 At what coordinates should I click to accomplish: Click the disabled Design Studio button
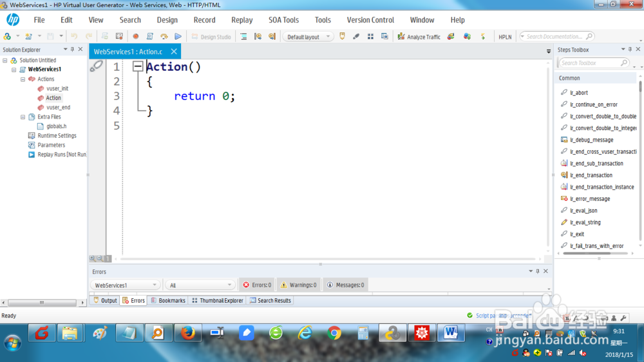(211, 37)
